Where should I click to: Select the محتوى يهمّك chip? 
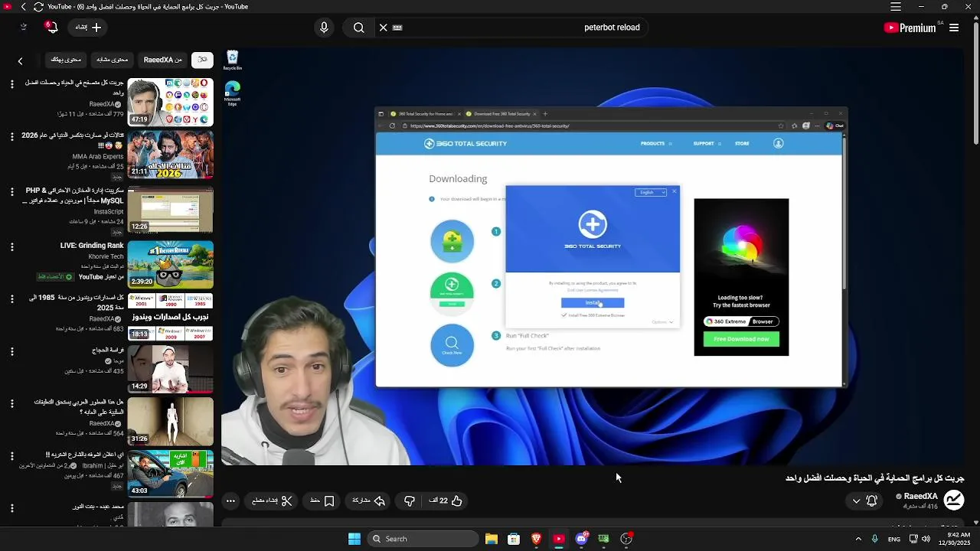pos(66,60)
